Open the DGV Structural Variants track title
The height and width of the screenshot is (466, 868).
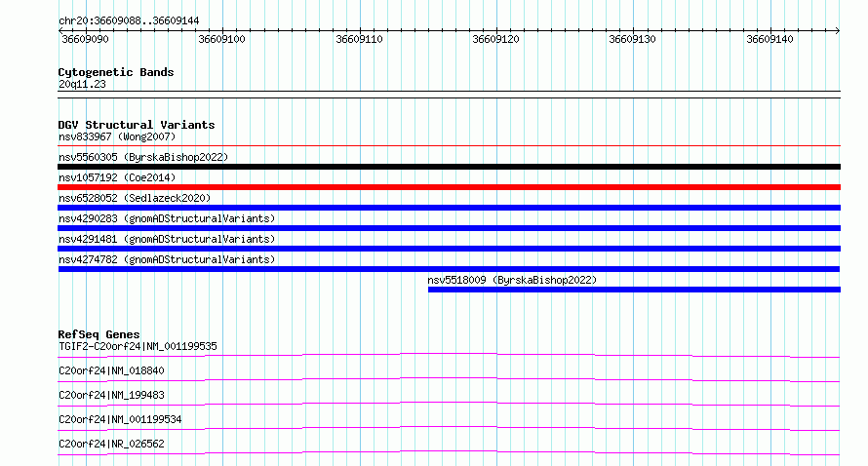click(137, 125)
